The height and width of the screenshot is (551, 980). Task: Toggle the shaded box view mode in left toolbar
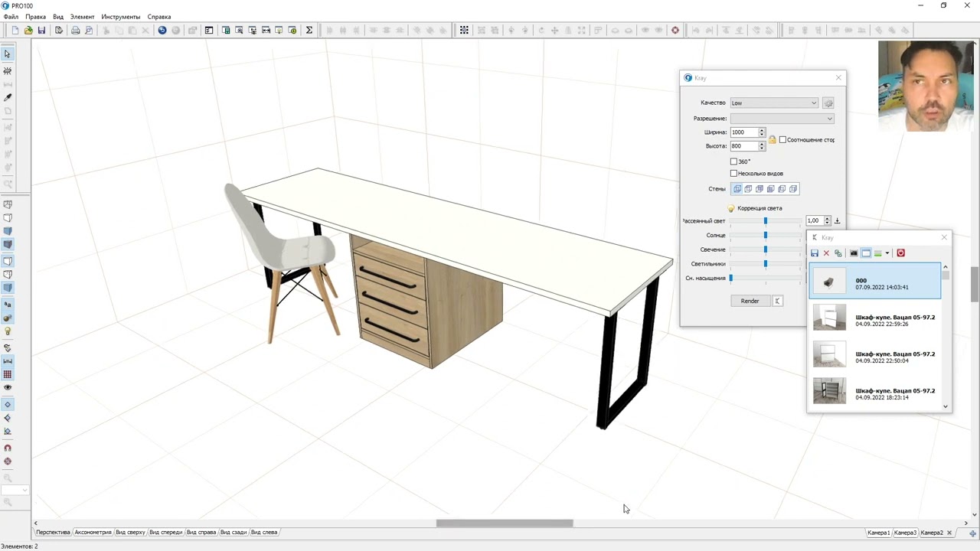tap(8, 245)
